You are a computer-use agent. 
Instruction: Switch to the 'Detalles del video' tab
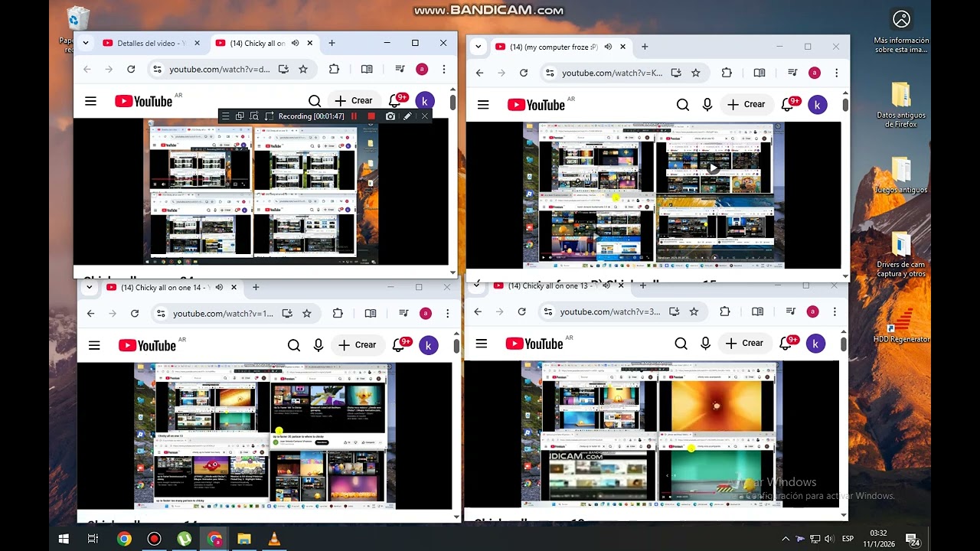tap(152, 44)
